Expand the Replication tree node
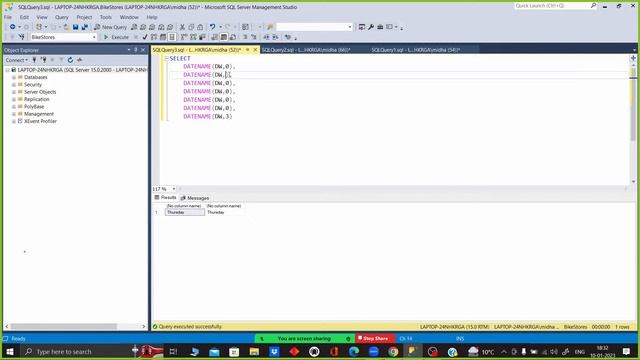Screen dimensions: 640x360 14,99
